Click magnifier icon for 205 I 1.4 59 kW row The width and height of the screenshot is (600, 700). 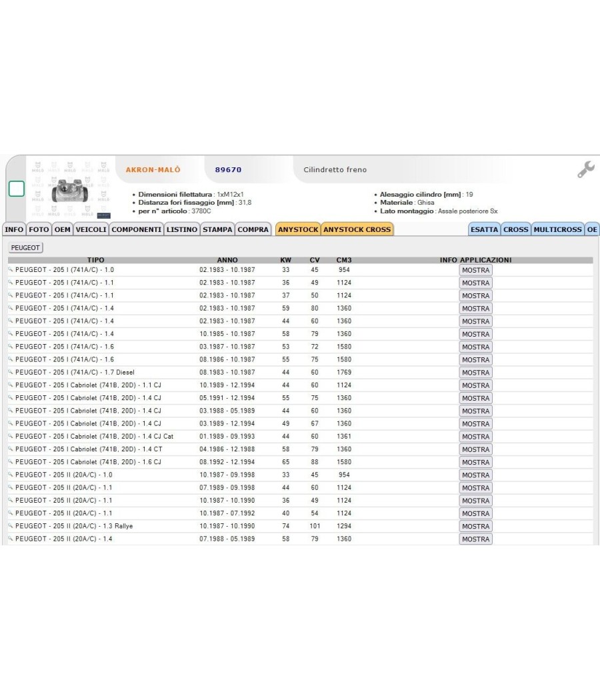[x=10, y=308]
